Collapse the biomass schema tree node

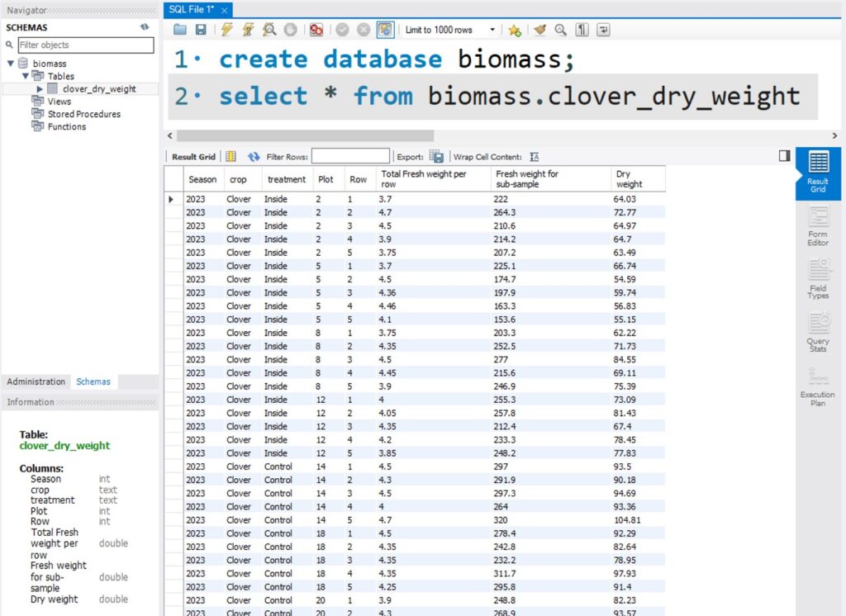pyautogui.click(x=10, y=64)
